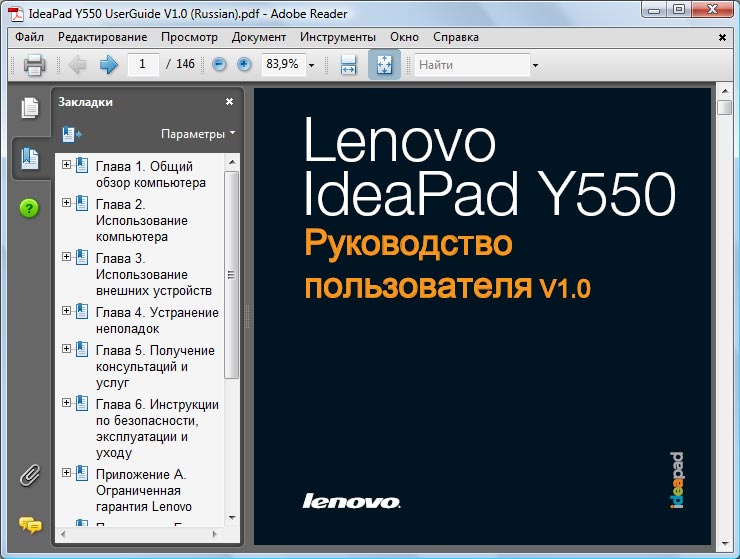740x559 pixels.
Task: Open the Инструменты menu
Action: [338, 37]
